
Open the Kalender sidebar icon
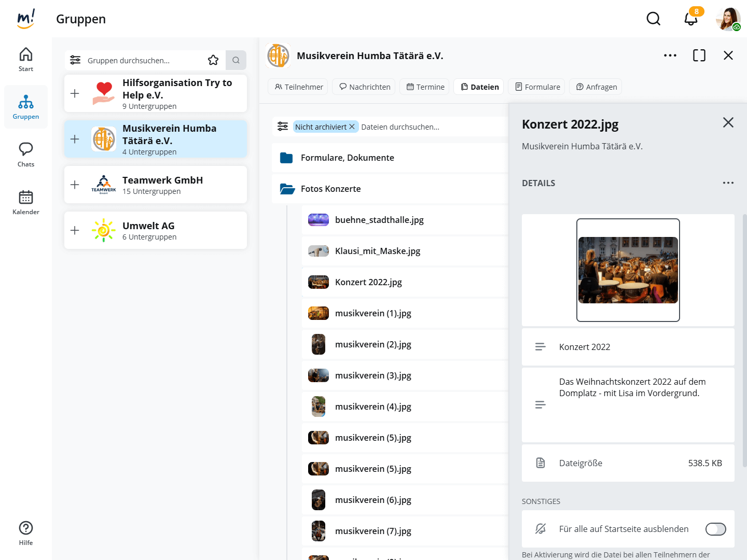pos(26,202)
